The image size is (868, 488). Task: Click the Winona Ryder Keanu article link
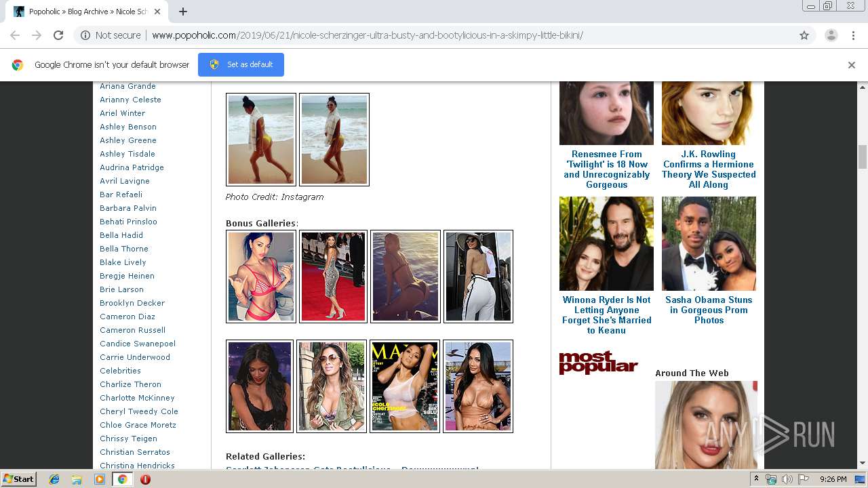607,315
